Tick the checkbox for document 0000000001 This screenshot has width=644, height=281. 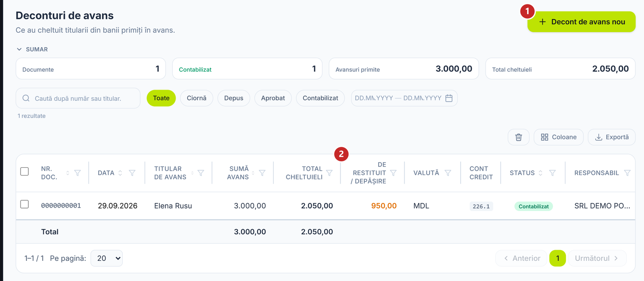[x=24, y=204]
